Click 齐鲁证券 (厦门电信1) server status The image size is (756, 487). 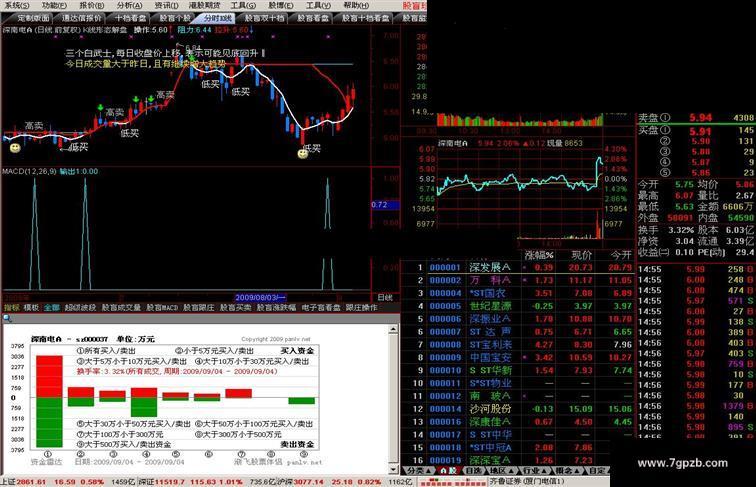(526, 482)
